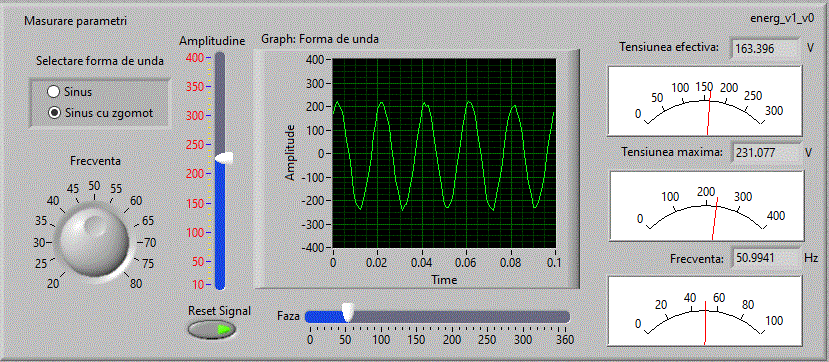Screen dimensions: 829x362
Task: Select the Sinus cu zgomot option
Action: tap(53, 113)
